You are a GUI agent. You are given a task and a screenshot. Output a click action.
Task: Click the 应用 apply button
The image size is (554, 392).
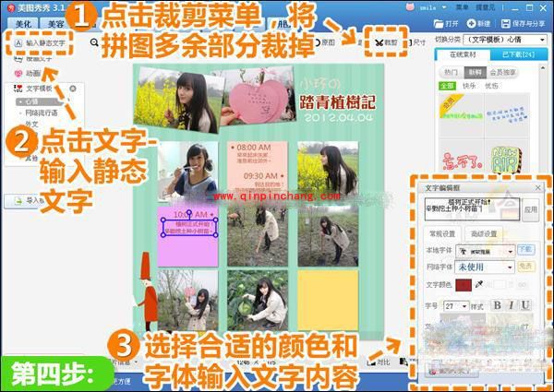[x=530, y=209]
